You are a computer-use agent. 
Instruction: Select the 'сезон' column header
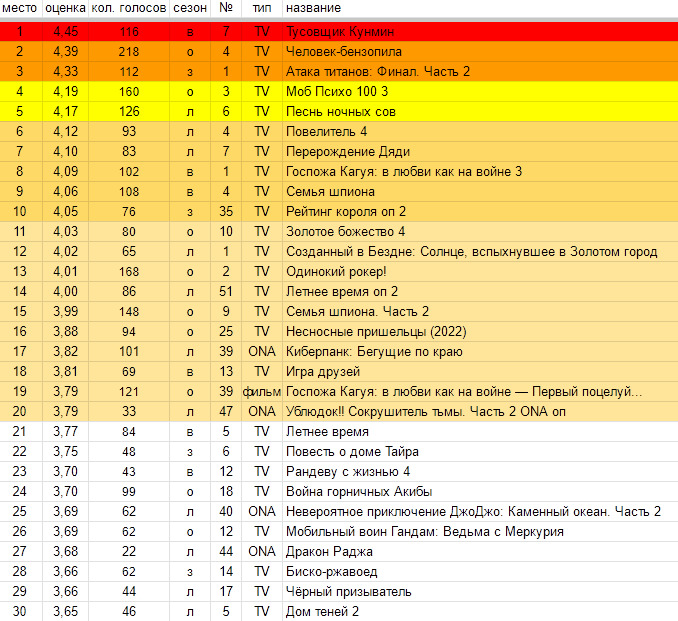(190, 8)
